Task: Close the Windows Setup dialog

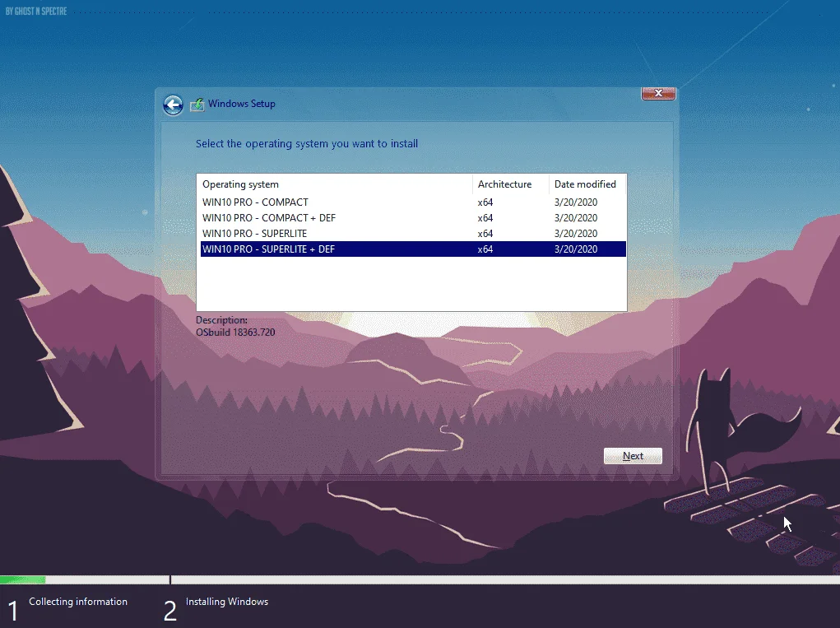Action: coord(658,93)
